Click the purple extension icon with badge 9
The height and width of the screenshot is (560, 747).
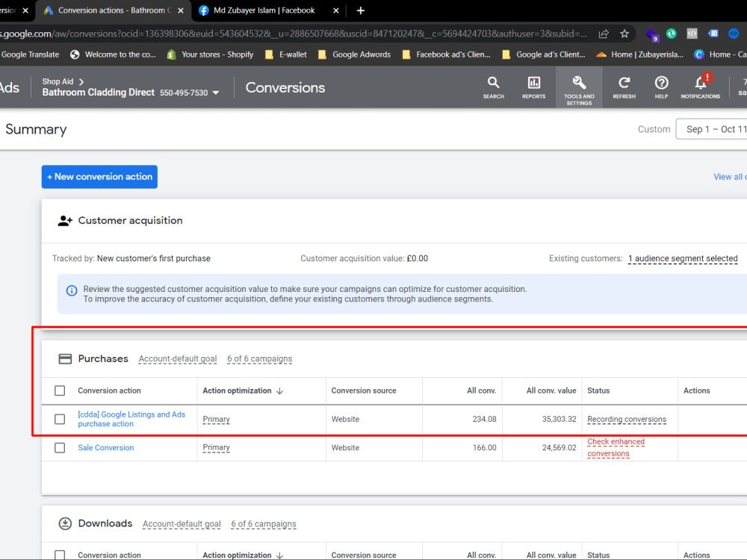651,34
